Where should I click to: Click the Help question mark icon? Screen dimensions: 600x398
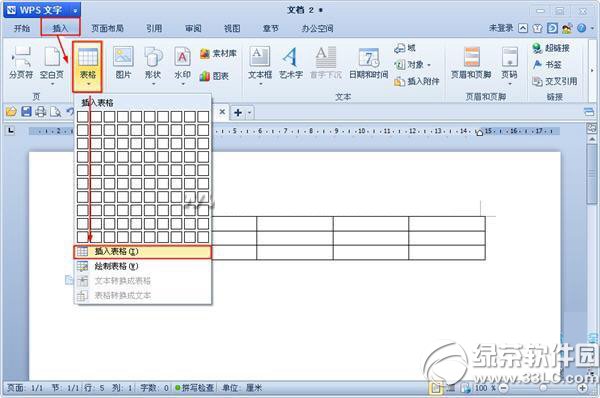pos(581,28)
